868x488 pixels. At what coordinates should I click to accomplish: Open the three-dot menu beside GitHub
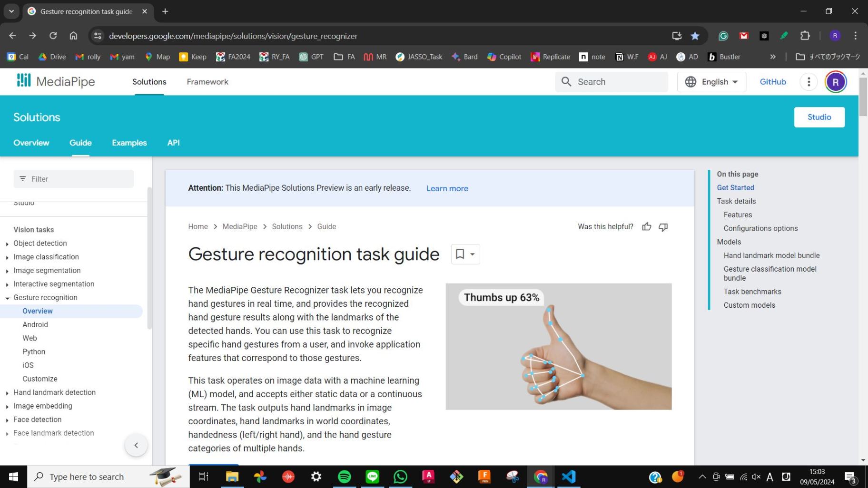point(809,82)
